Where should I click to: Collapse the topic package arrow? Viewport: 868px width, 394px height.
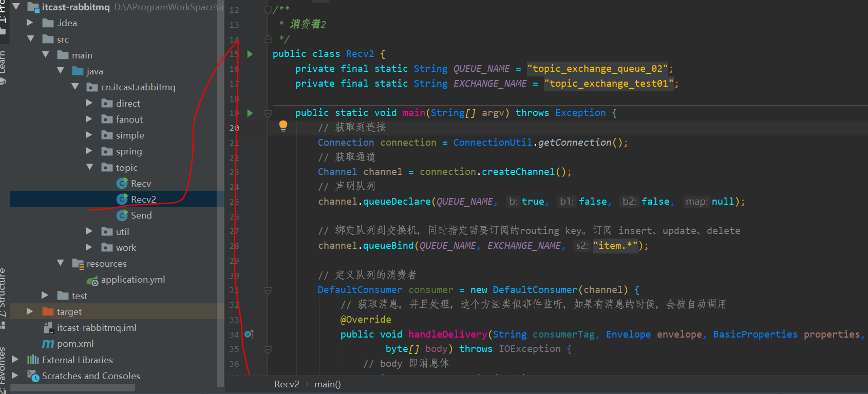click(x=90, y=167)
